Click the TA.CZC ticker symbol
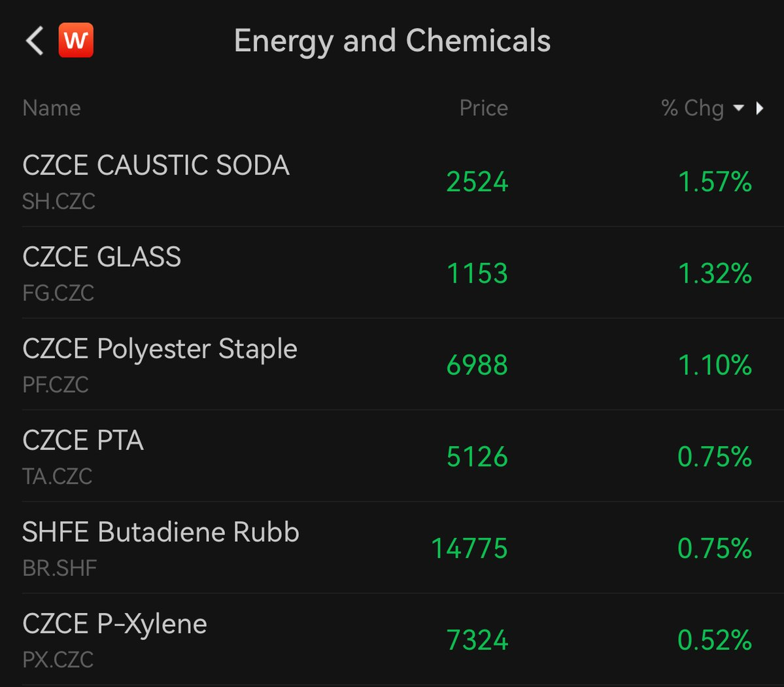The image size is (784, 687). click(x=57, y=476)
